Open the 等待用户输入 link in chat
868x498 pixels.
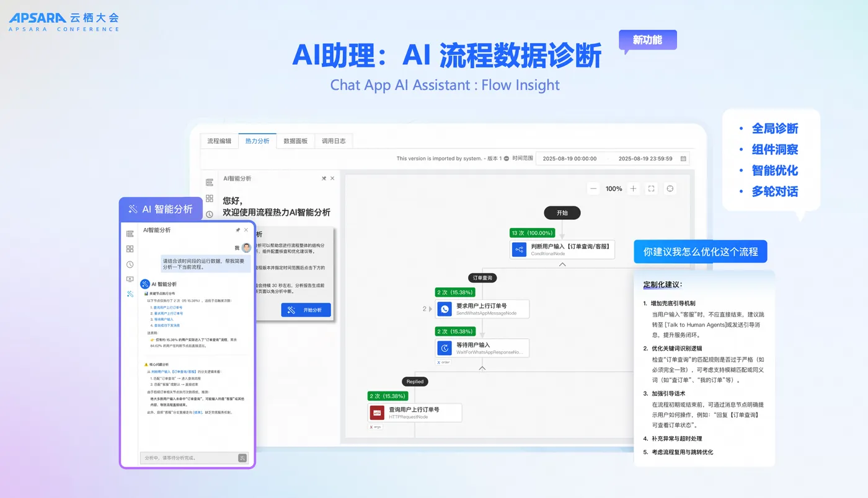164,319
